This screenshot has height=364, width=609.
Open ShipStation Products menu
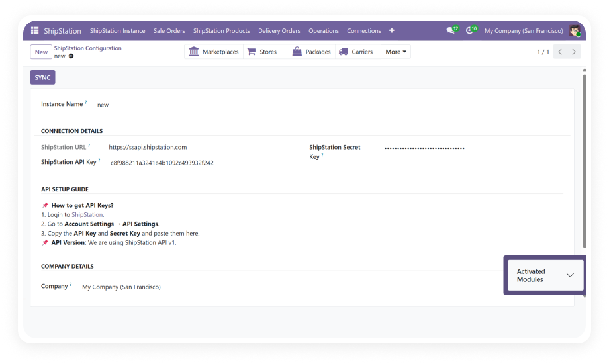tap(221, 30)
